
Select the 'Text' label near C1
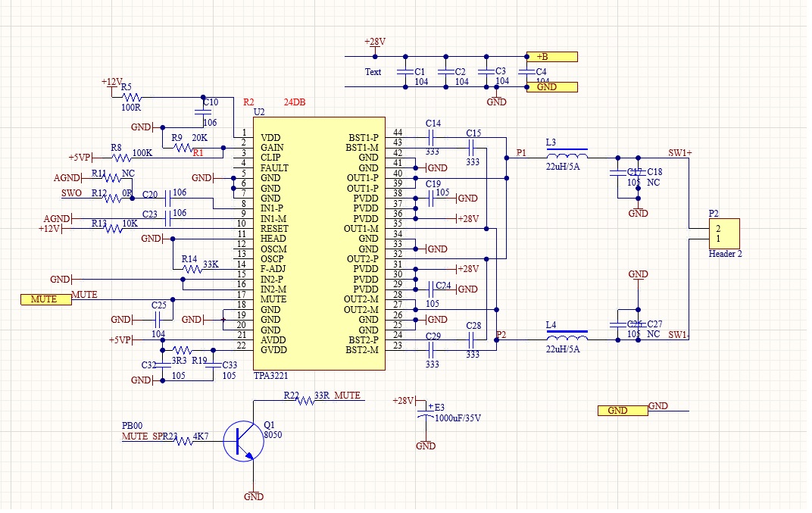point(373,72)
